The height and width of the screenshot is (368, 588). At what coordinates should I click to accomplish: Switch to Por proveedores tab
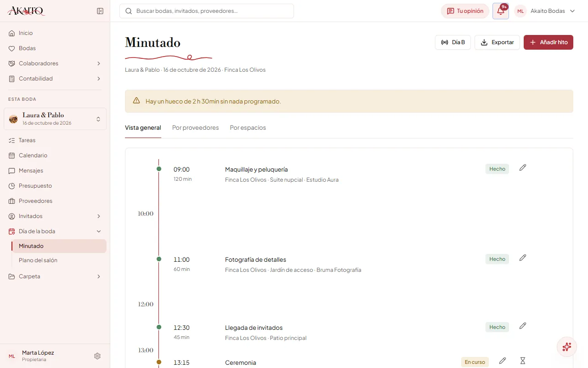point(196,128)
